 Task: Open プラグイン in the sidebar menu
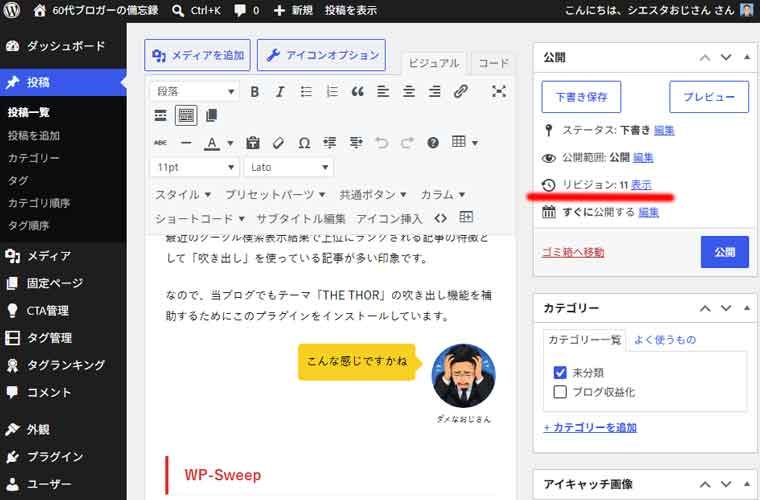(x=63, y=456)
